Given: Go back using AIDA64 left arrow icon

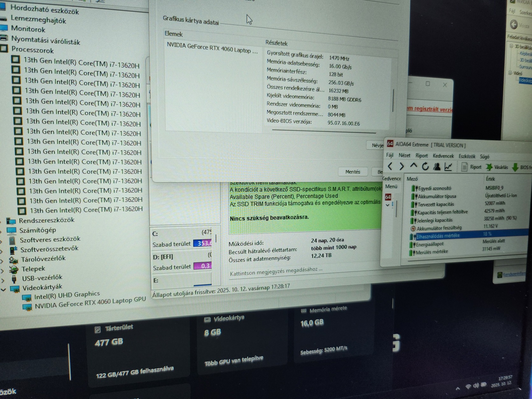Looking at the screenshot, I should 390,166.
